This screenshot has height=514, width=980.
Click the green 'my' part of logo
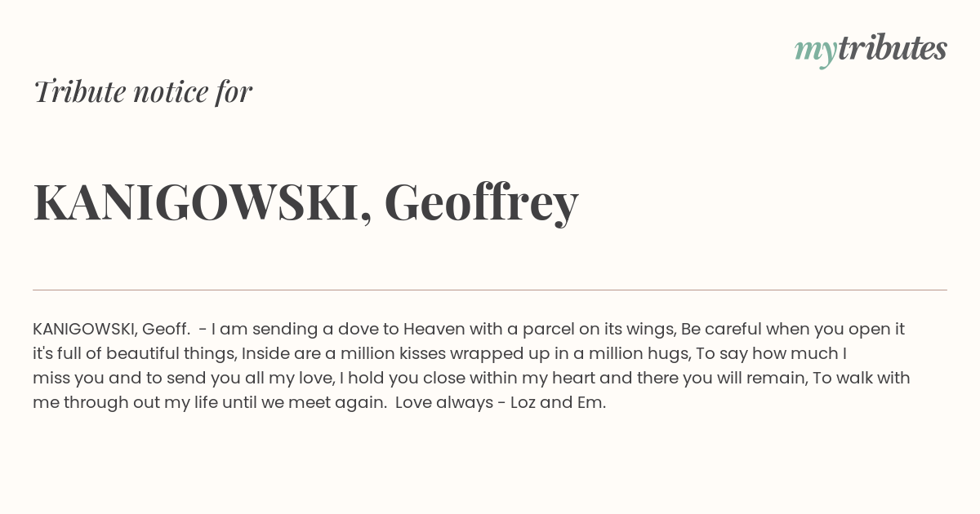tap(815, 52)
